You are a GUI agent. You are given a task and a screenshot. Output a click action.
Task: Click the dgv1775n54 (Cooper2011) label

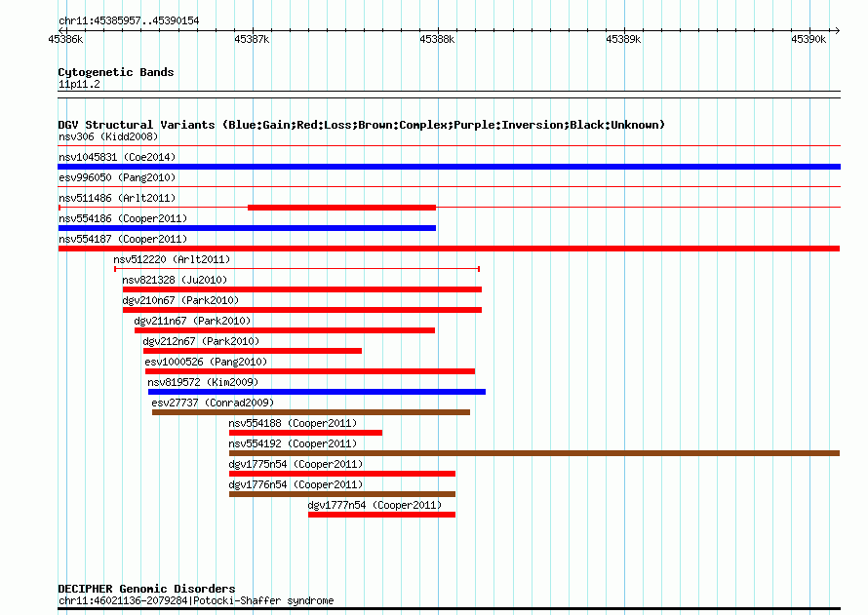(296, 464)
